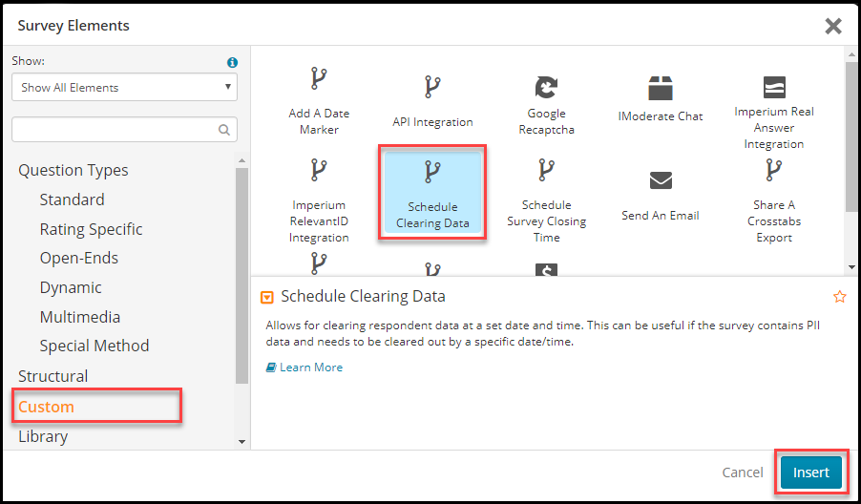Click the blue info icon beside Show
The image size is (861, 504).
click(x=232, y=62)
